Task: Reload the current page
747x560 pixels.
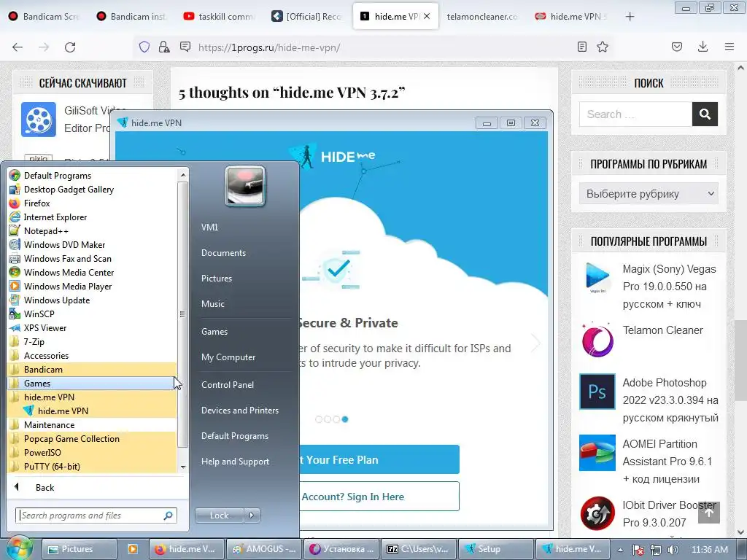Action: point(70,47)
